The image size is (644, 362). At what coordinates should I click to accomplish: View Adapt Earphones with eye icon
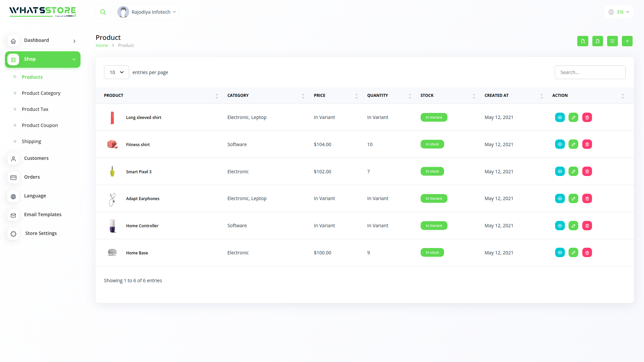click(x=560, y=199)
